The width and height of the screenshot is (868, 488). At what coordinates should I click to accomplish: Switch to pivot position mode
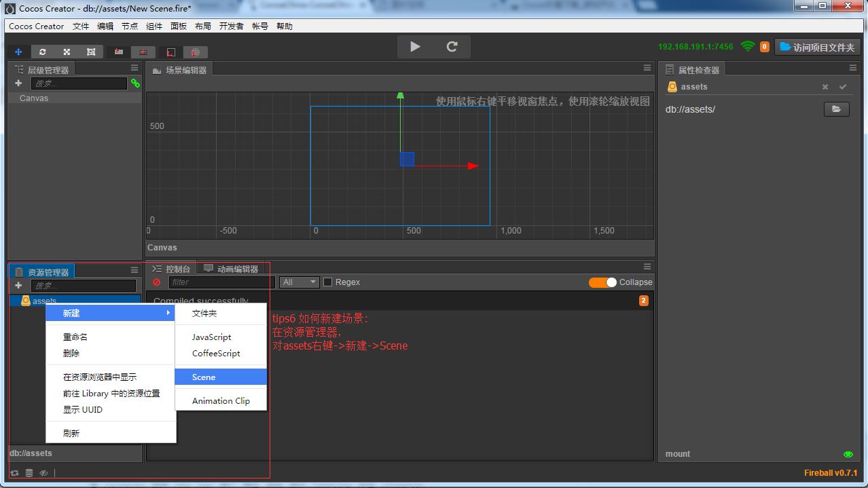[119, 52]
